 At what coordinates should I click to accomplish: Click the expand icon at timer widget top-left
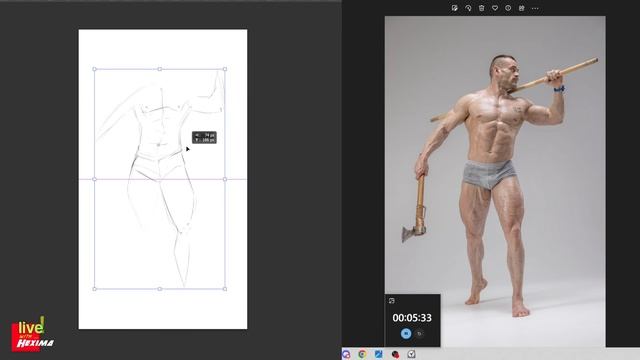coord(392,301)
